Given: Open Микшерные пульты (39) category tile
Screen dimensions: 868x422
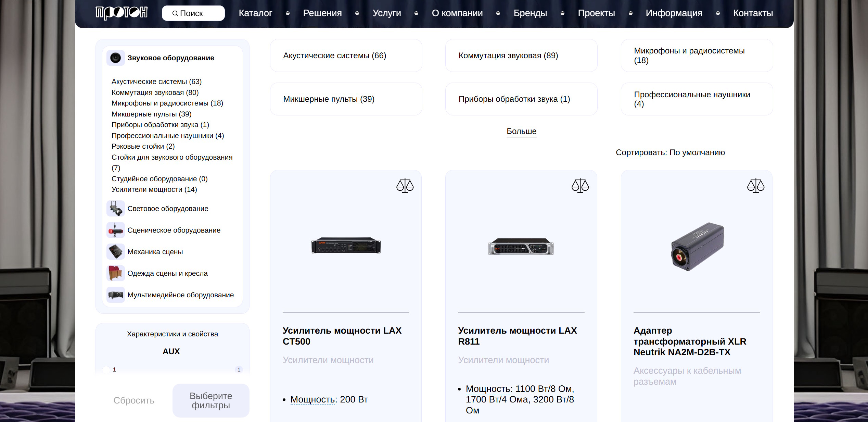Looking at the screenshot, I should 346,99.
